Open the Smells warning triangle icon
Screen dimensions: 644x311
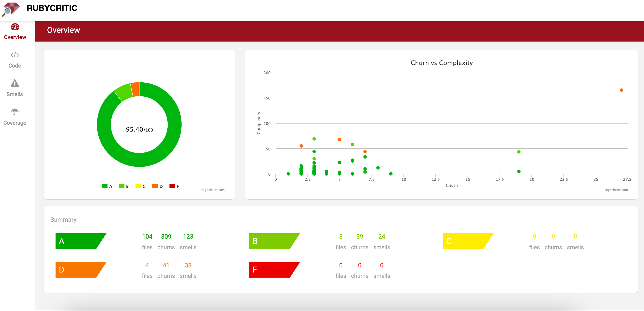pyautogui.click(x=15, y=83)
